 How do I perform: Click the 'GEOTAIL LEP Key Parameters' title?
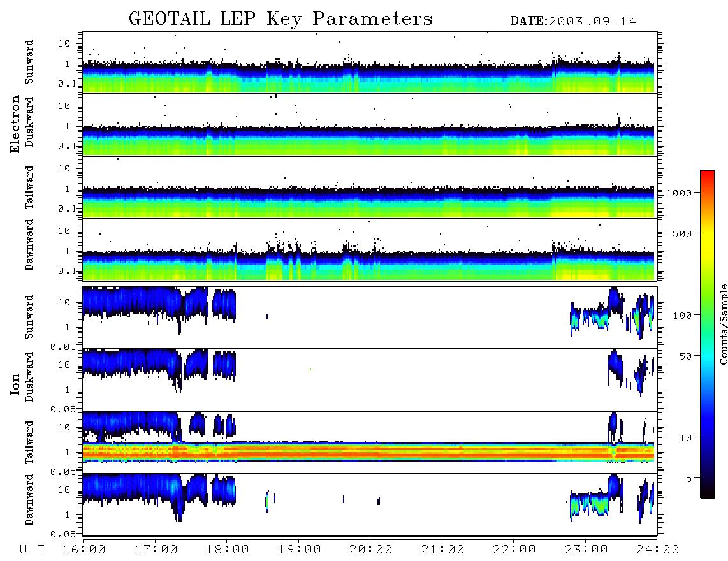pos(280,19)
